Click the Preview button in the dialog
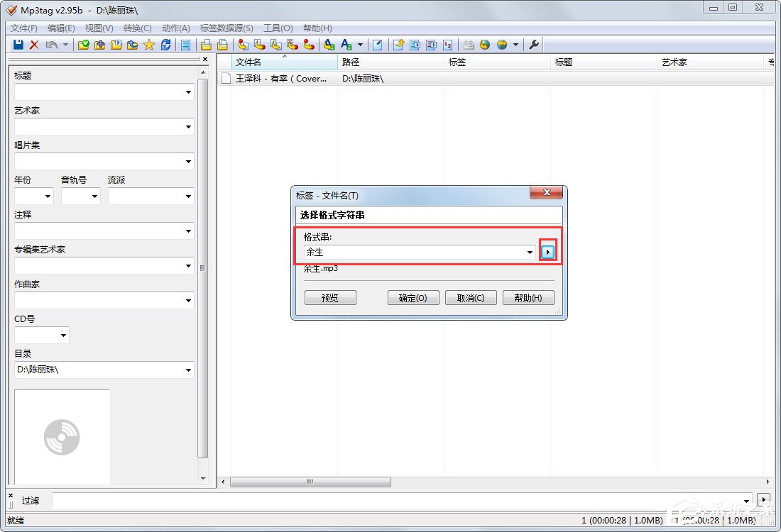Image resolution: width=781 pixels, height=532 pixels. tap(329, 297)
